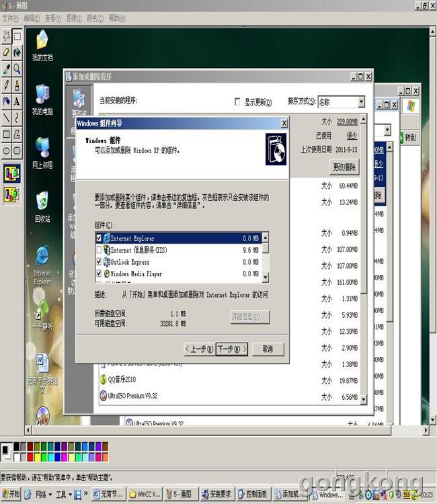The width and height of the screenshot is (437, 504).
Task: Open the 排序方式 dropdown showing 名称
Action: [x=341, y=102]
